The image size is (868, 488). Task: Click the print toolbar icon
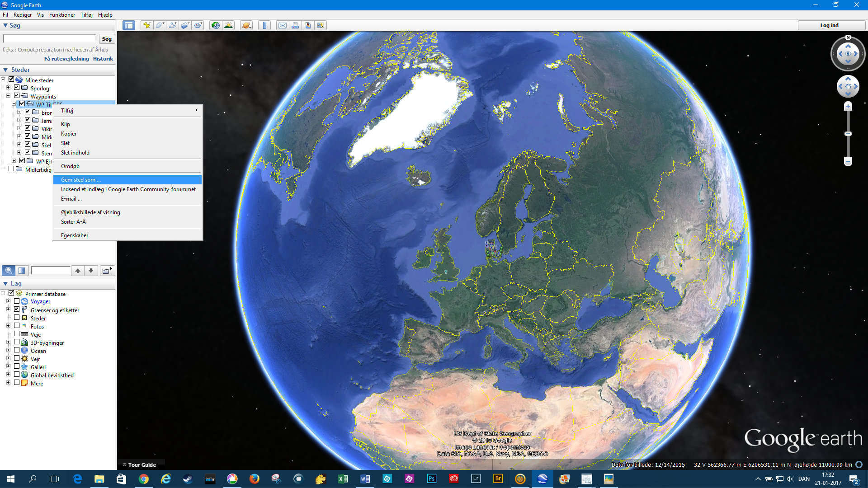(295, 25)
